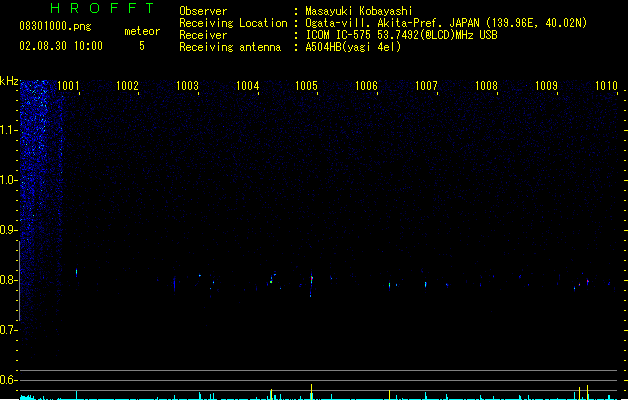
Task: Click time marker 1005
Action: (x=306, y=86)
